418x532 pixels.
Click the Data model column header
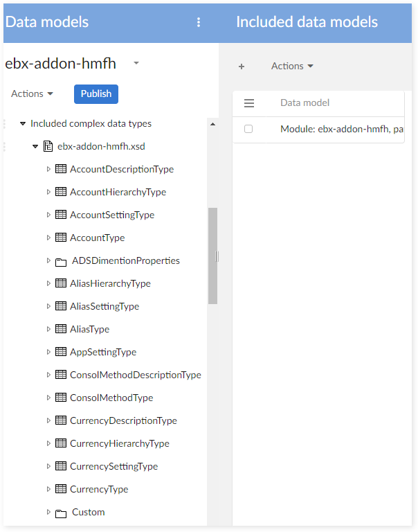(305, 103)
